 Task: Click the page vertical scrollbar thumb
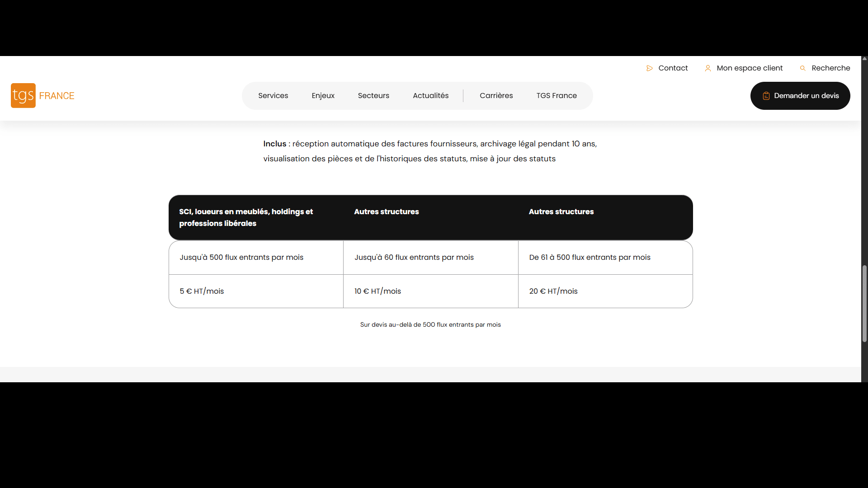[864, 303]
